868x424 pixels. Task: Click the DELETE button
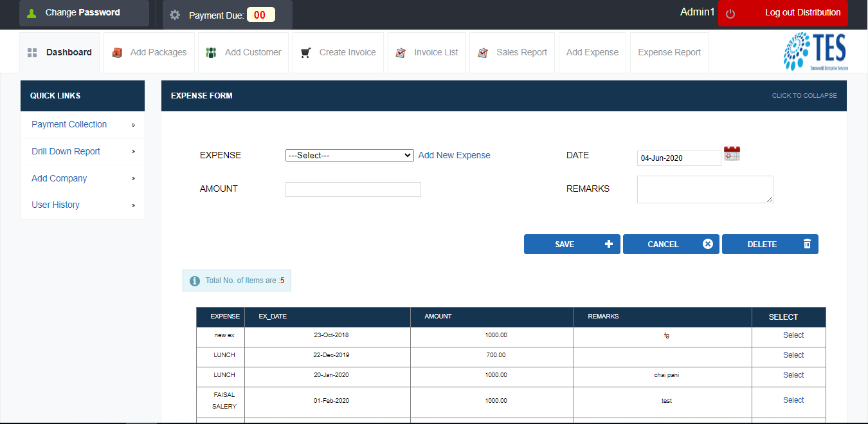(770, 244)
